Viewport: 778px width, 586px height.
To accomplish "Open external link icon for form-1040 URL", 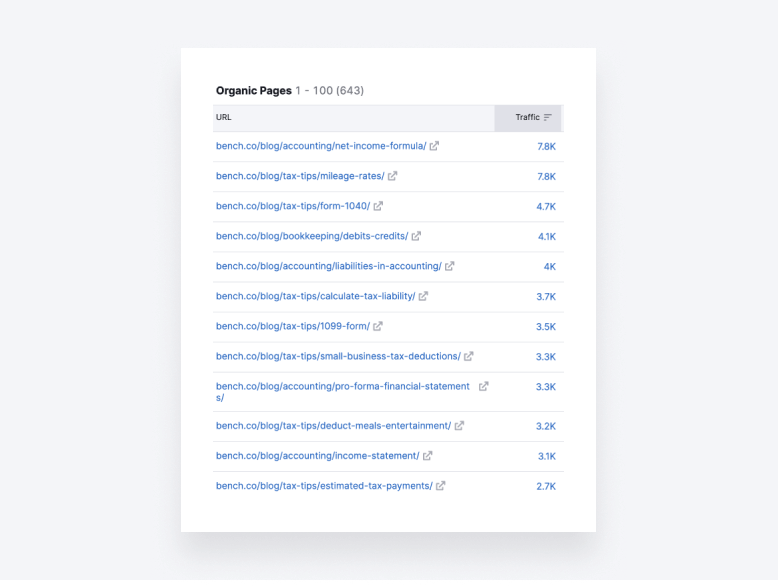I will click(378, 206).
